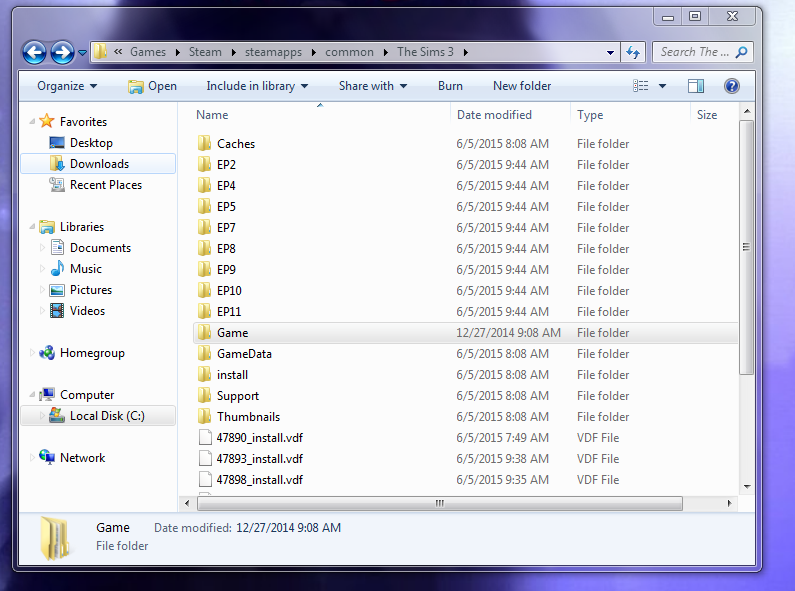795x591 pixels.
Task: Select the 47890_install.vdf file
Action: pos(465,437)
